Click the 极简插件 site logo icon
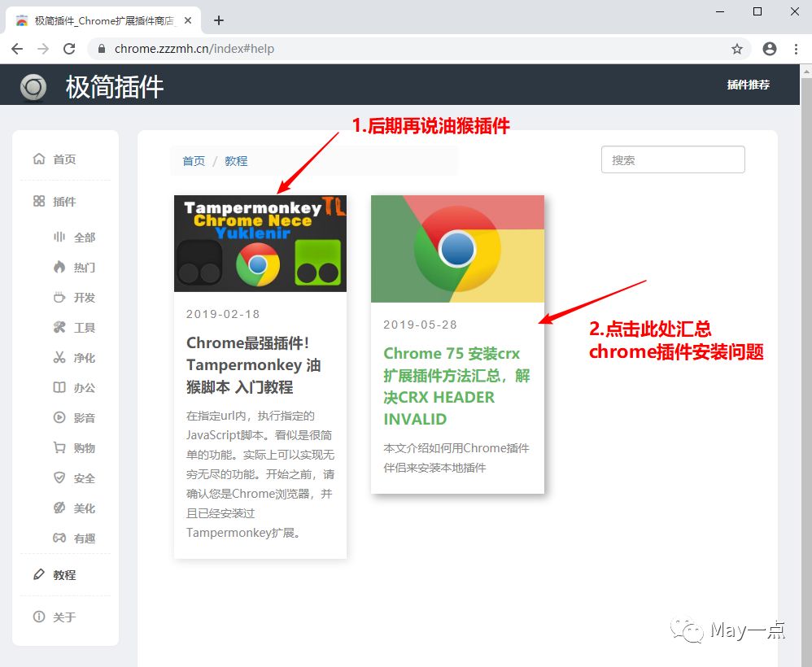Image resolution: width=812 pixels, height=667 pixels. click(33, 86)
